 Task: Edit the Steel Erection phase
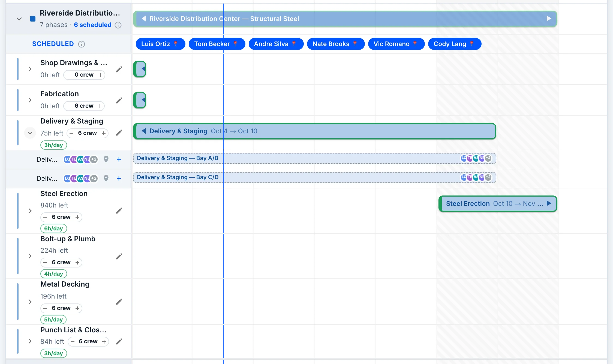(x=119, y=210)
